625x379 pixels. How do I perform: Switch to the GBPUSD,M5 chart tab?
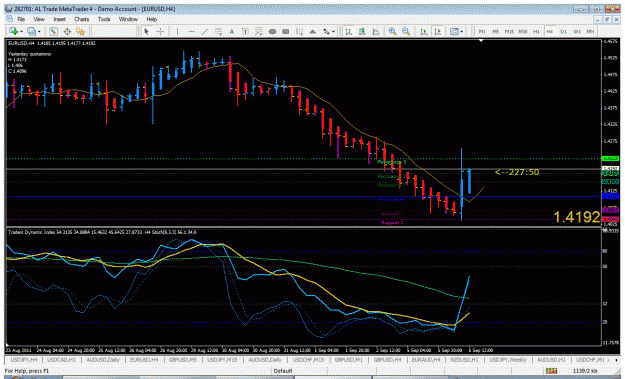(182, 360)
